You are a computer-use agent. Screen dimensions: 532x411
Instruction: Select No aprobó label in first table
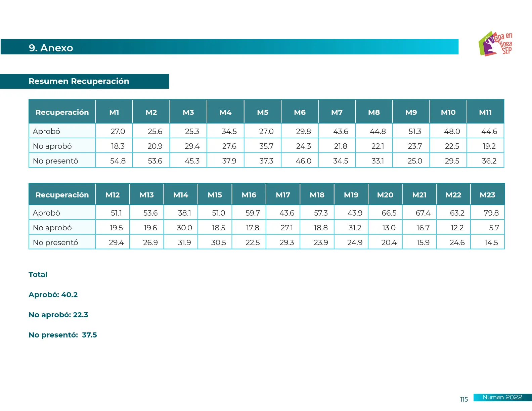(x=52, y=146)
